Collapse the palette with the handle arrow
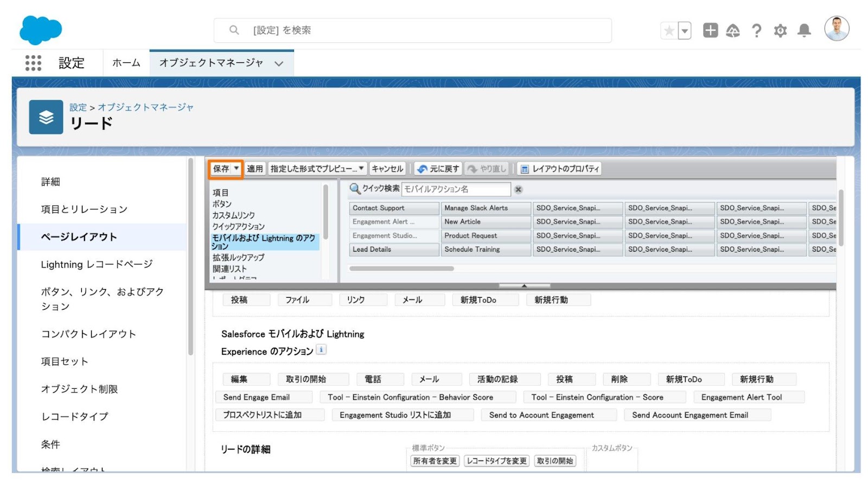Viewport: 868px width, 480px height. 524,286
